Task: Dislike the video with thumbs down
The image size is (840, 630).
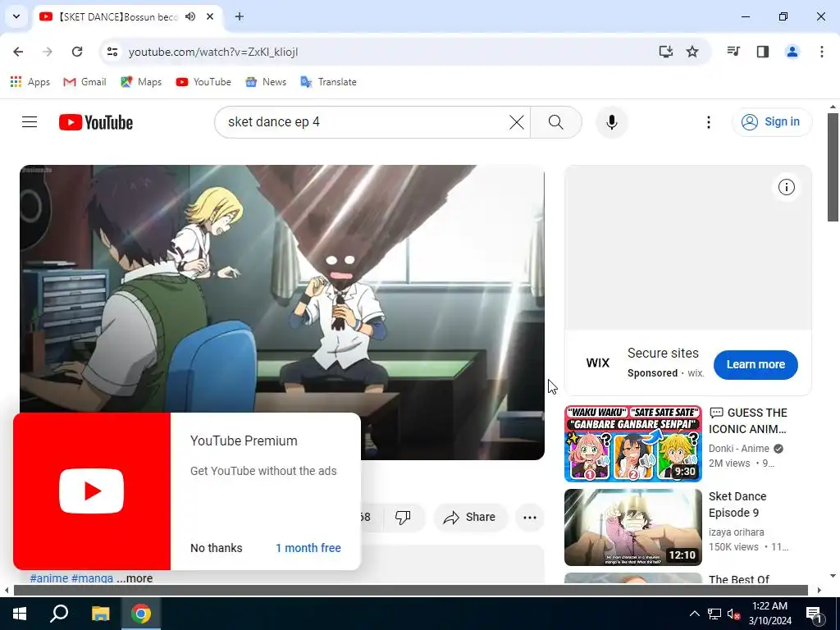Action: point(403,517)
